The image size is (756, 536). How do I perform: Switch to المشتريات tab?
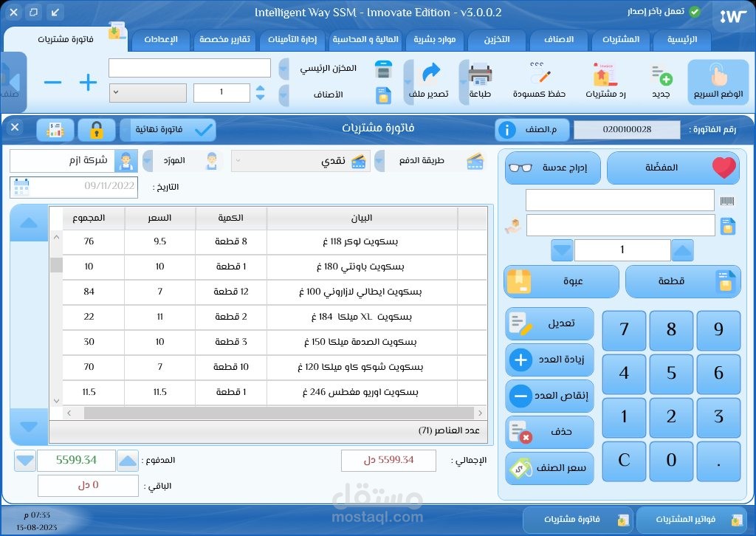coord(621,40)
